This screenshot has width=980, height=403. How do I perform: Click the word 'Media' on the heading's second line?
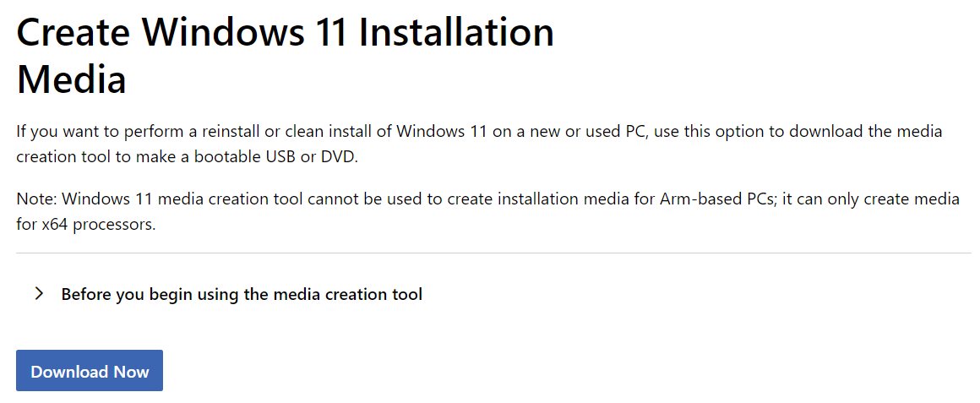72,80
